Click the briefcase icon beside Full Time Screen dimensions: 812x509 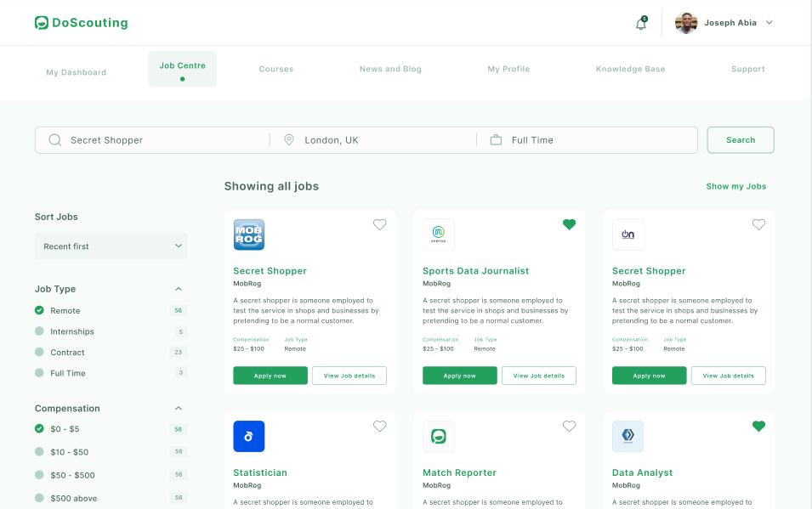[x=497, y=139]
